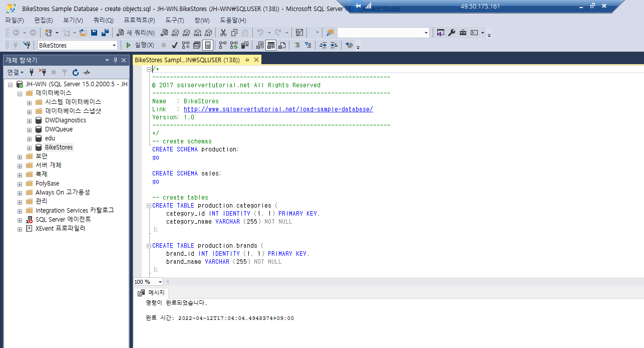Select the PolyBase folder
Image resolution: width=644 pixels, height=348 pixels.
pyautogui.click(x=47, y=184)
